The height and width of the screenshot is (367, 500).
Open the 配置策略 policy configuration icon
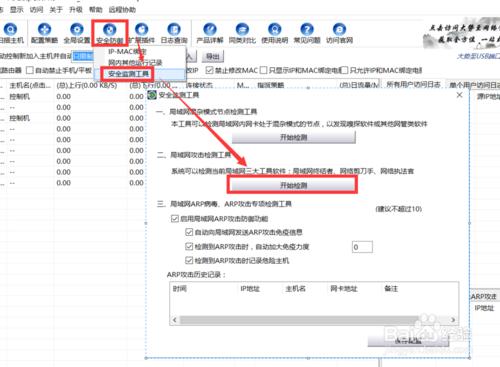tap(44, 33)
